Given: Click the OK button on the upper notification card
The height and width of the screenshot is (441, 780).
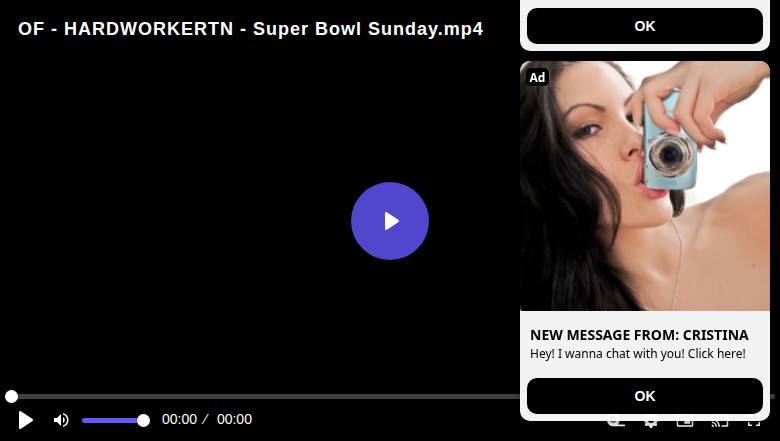Looking at the screenshot, I should (645, 26).
